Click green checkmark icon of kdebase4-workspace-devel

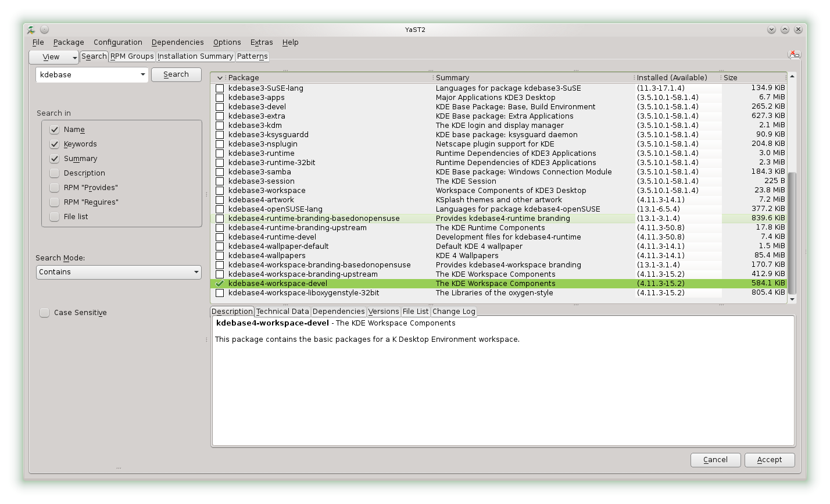coord(220,284)
